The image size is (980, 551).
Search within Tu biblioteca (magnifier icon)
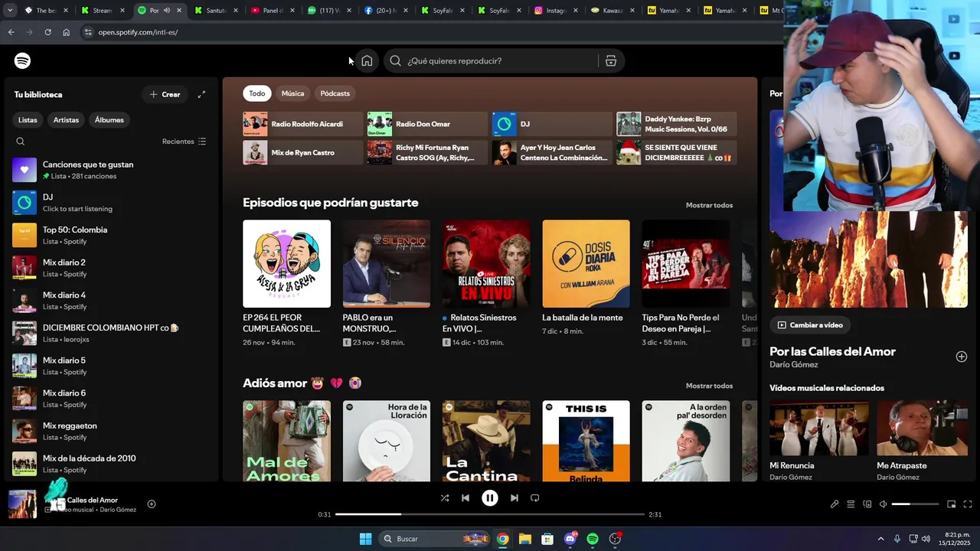21,142
